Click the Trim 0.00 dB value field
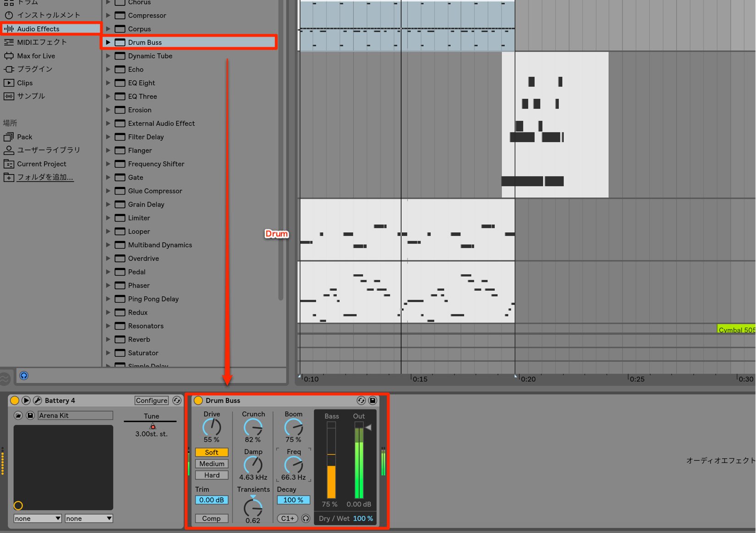This screenshot has width=756, height=533. coord(212,500)
